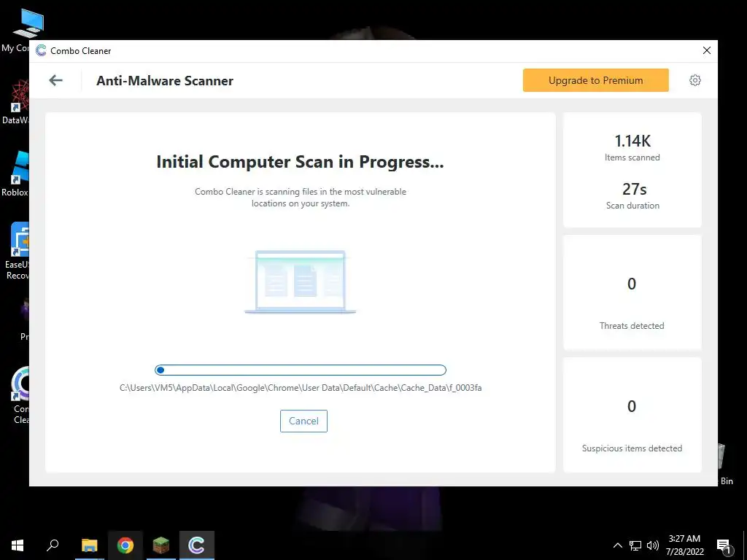The height and width of the screenshot is (560, 747).
Task: Open EaseUS Recovery desktop shortcut
Action: [18, 252]
